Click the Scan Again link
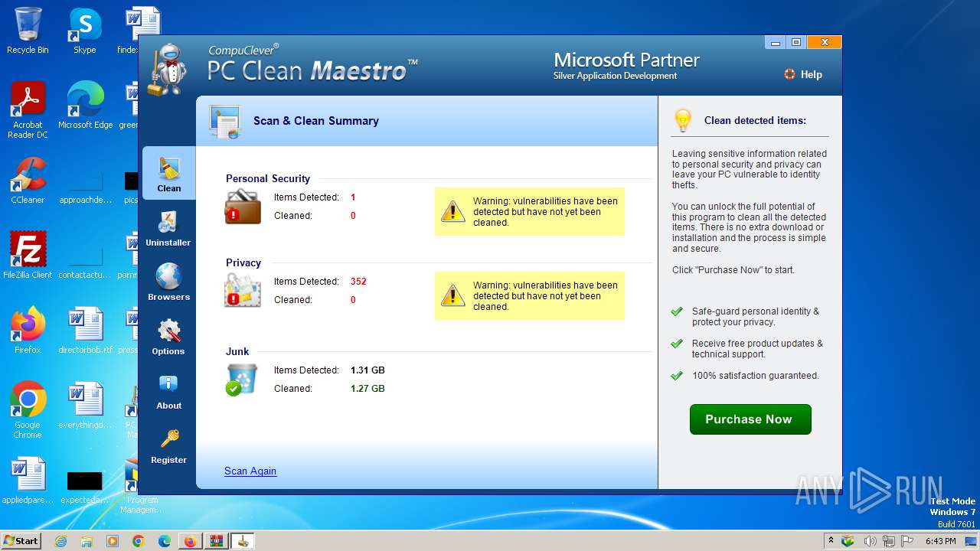The image size is (980, 551). point(250,471)
